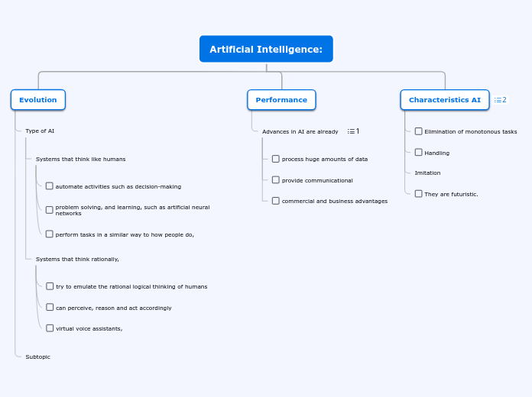Select the empty 'Subtopic' node

point(38,357)
